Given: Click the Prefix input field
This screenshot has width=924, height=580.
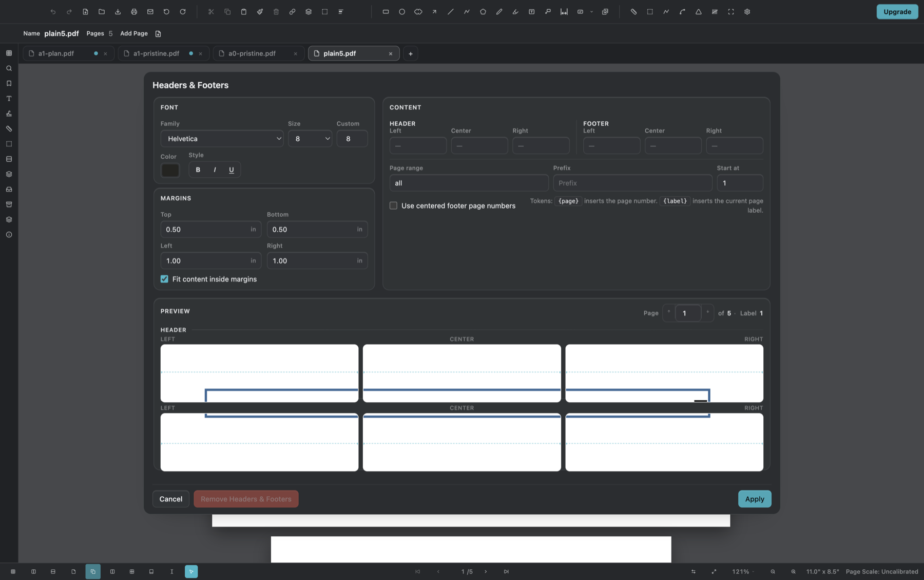Looking at the screenshot, I should coord(632,183).
